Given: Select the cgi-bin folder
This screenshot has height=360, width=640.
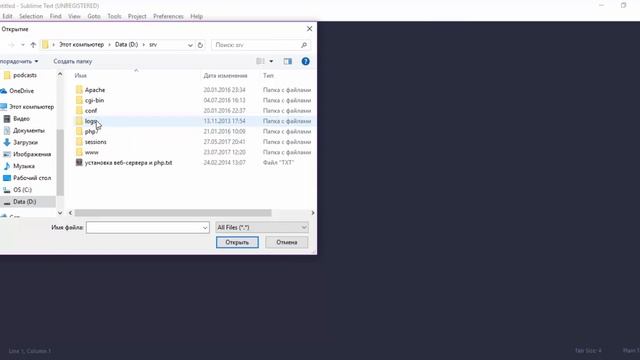Looking at the screenshot, I should (x=94, y=100).
